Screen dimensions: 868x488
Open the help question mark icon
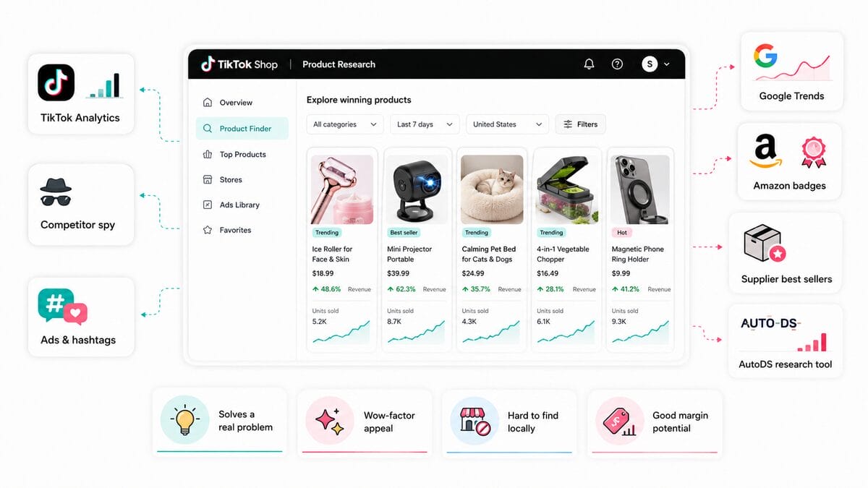[617, 64]
